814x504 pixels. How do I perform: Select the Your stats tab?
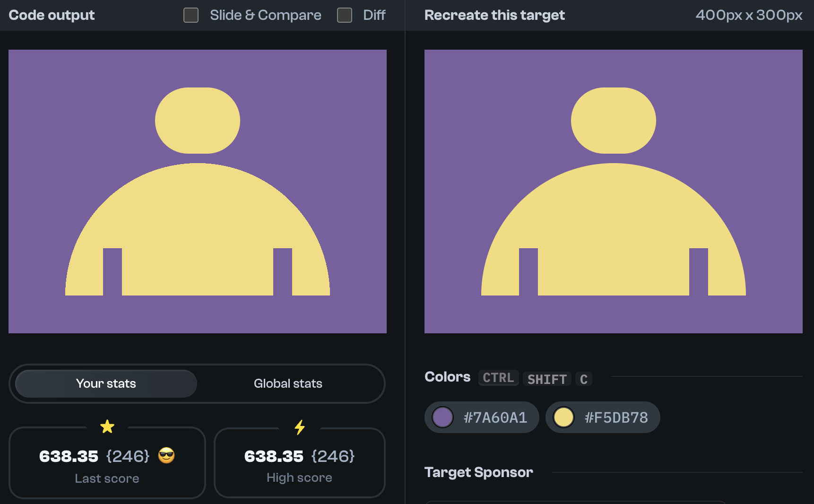pyautogui.click(x=106, y=383)
